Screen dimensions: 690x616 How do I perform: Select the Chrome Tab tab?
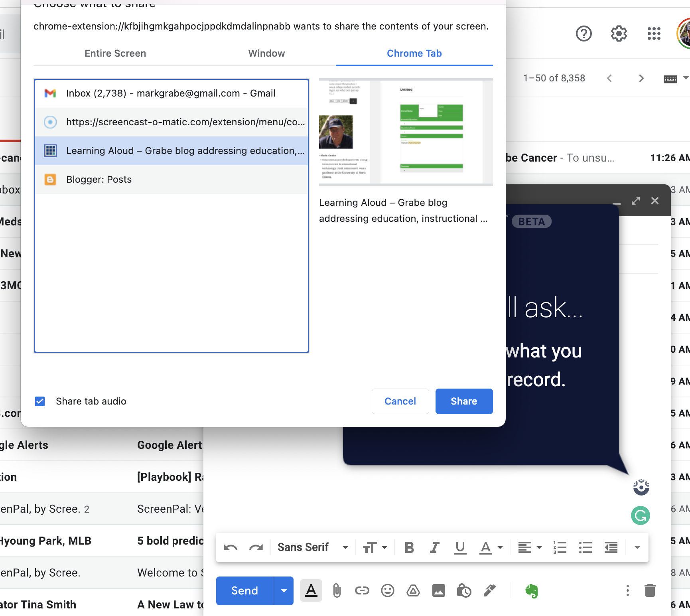pyautogui.click(x=414, y=53)
